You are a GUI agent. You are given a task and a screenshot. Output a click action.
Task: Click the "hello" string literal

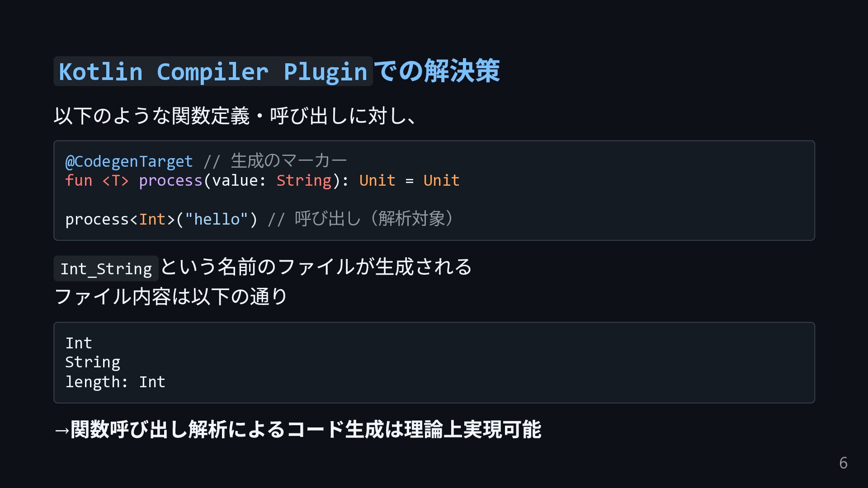217,220
